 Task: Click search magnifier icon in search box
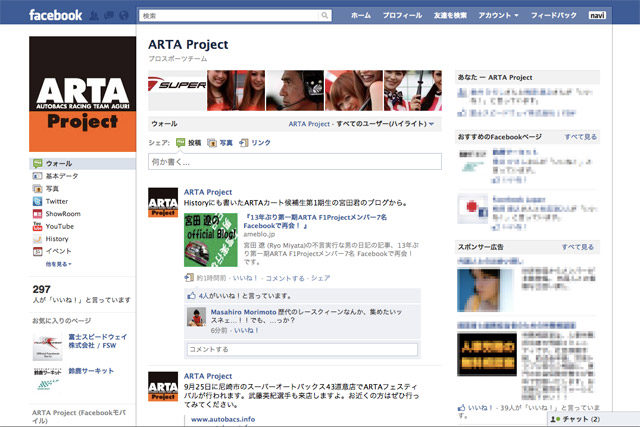[x=325, y=17]
